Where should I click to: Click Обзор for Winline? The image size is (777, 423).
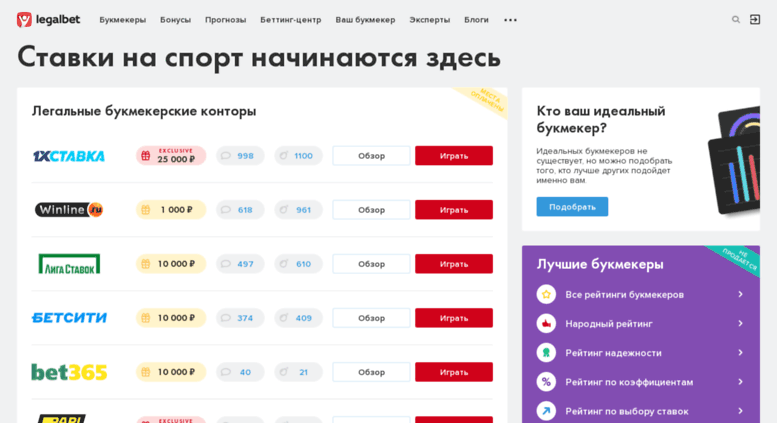(371, 210)
